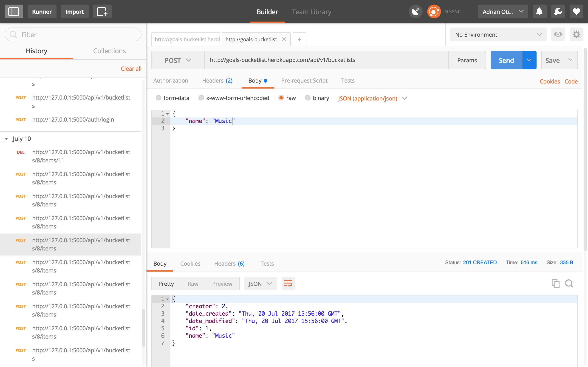Click the heart favorites icon
Viewport: 588px width, 367px height.
click(x=576, y=11)
